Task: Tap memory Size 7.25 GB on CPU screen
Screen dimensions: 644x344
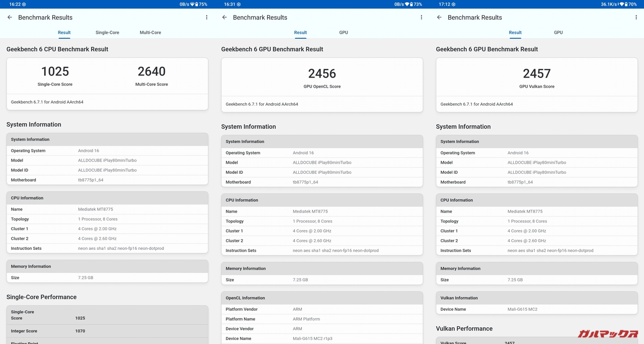Action: click(107, 278)
